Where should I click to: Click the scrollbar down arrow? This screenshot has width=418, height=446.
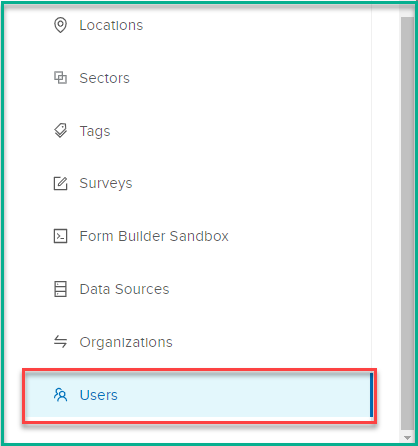407,437
